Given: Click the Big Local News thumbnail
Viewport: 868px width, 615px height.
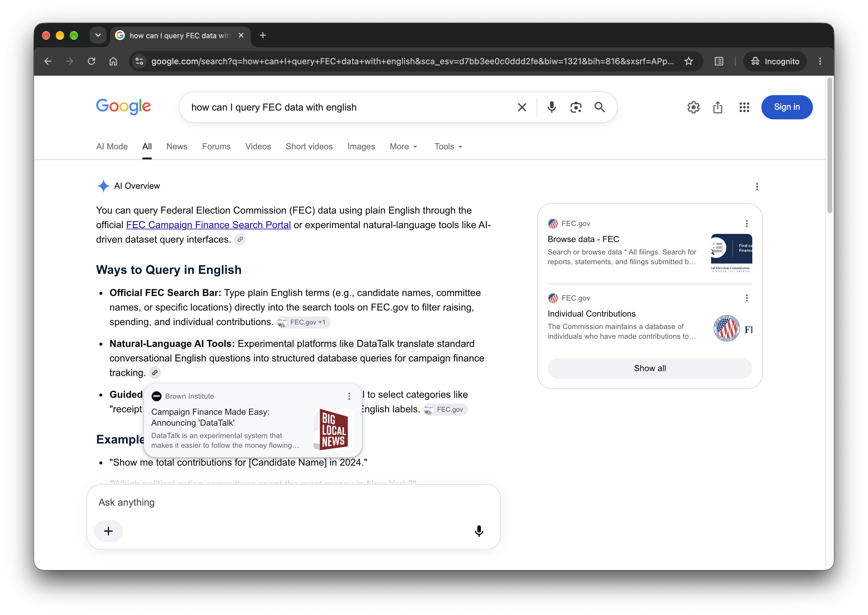Looking at the screenshot, I should click(333, 429).
